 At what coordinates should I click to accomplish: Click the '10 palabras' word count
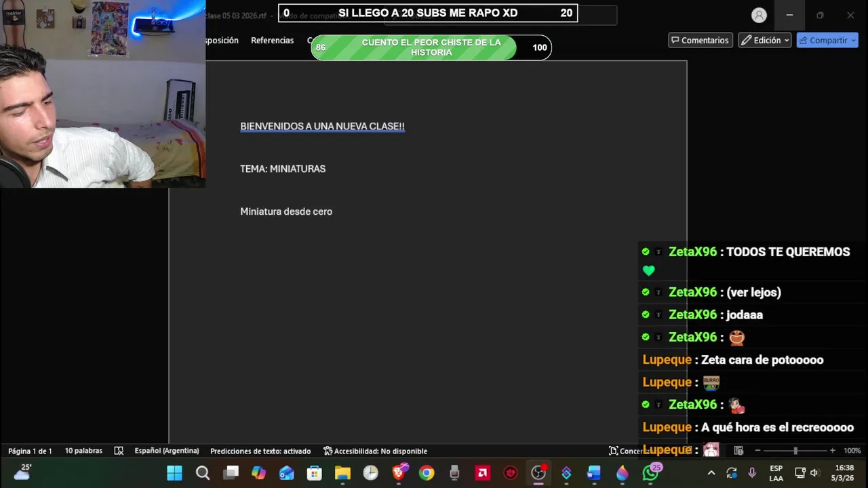(83, 451)
